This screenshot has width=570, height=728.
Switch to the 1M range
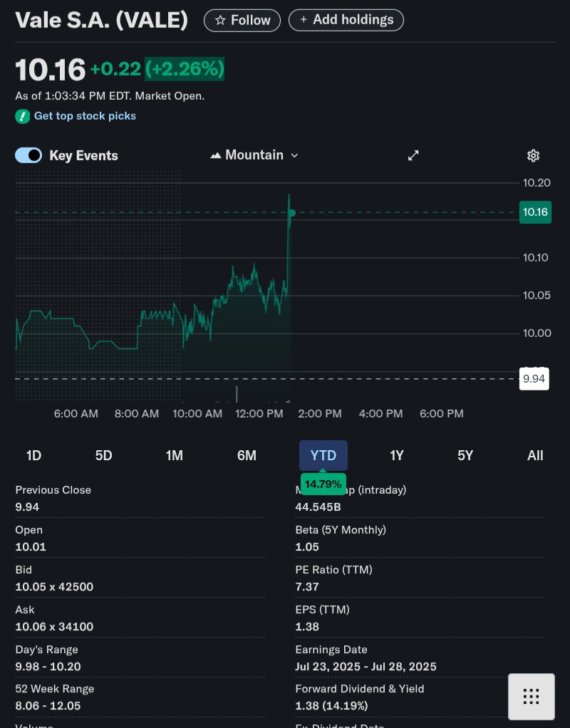point(174,455)
